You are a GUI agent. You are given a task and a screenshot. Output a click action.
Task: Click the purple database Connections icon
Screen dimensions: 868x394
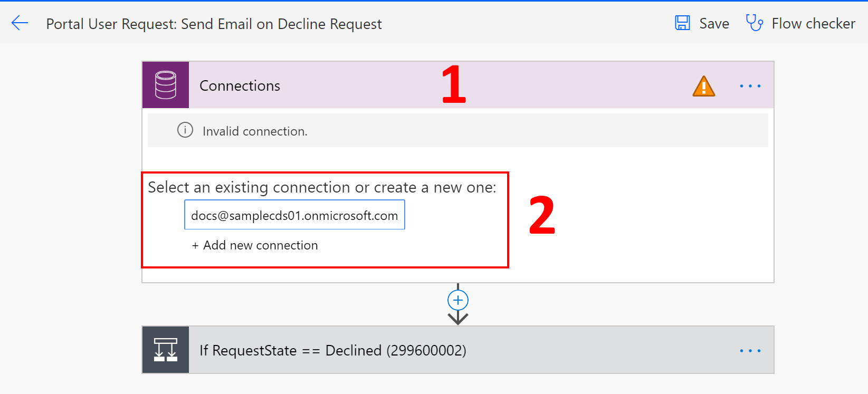166,85
